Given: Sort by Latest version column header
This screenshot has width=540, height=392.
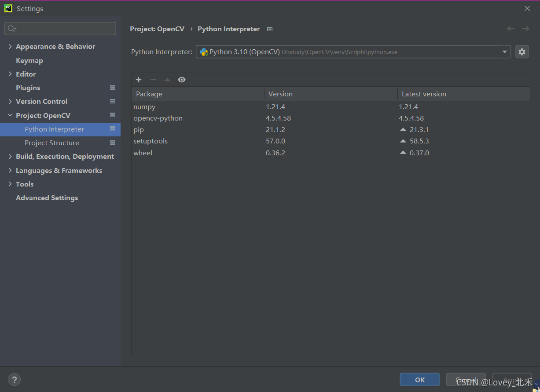Looking at the screenshot, I should pyautogui.click(x=463, y=94).
